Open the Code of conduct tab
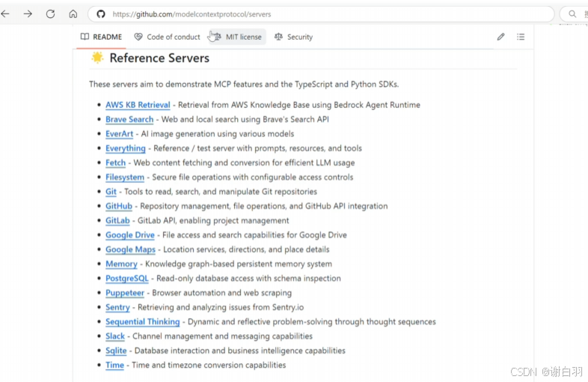 pos(168,37)
